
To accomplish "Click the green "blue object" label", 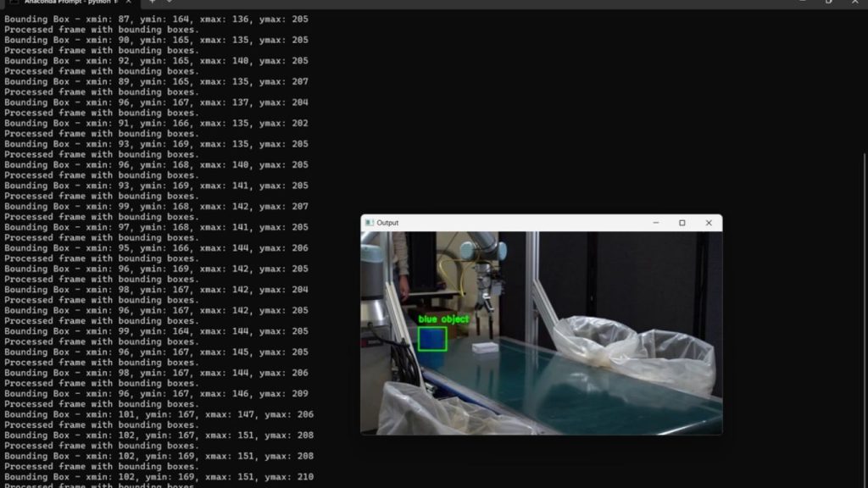I will click(x=443, y=319).
